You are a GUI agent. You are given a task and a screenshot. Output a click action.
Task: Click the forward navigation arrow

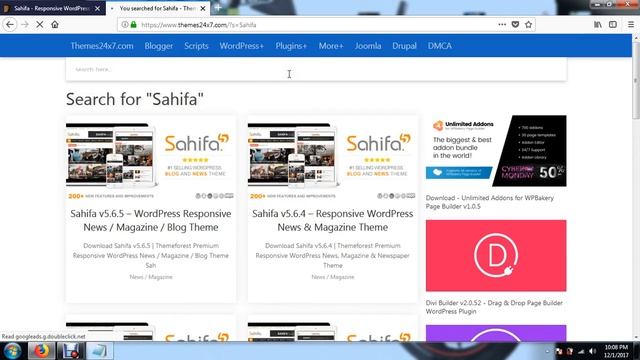pyautogui.click(x=25, y=25)
